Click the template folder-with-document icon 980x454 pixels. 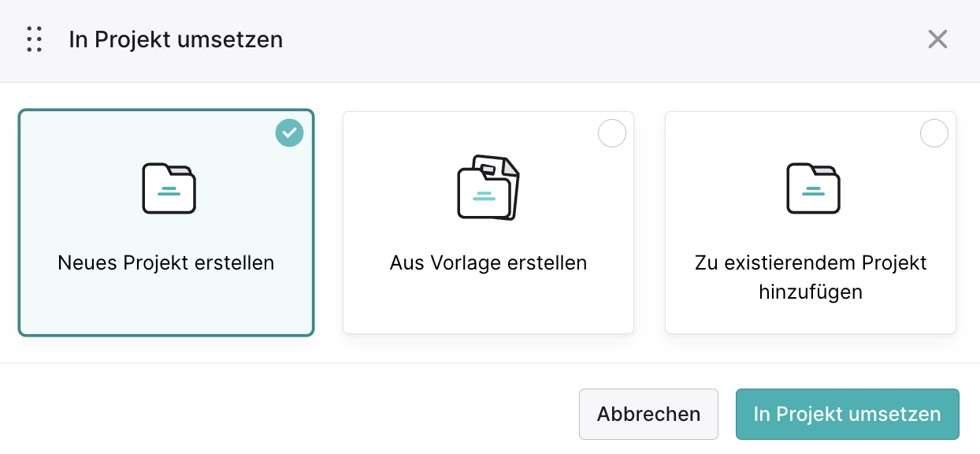click(x=488, y=188)
